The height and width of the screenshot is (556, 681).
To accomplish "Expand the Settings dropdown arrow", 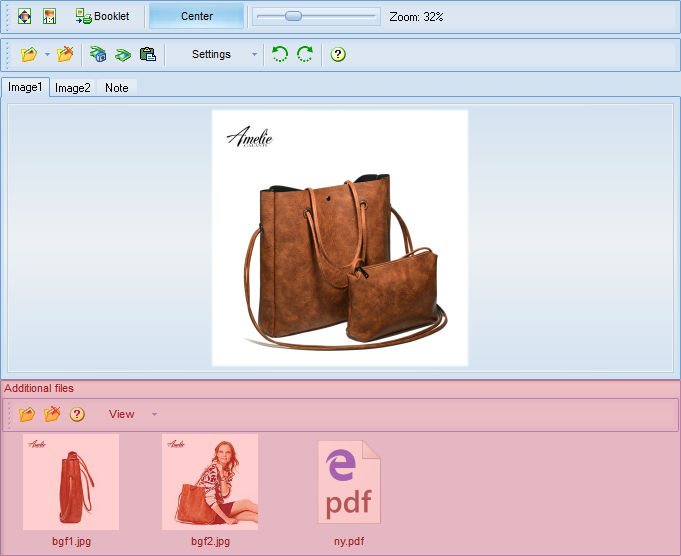I will [x=255, y=54].
